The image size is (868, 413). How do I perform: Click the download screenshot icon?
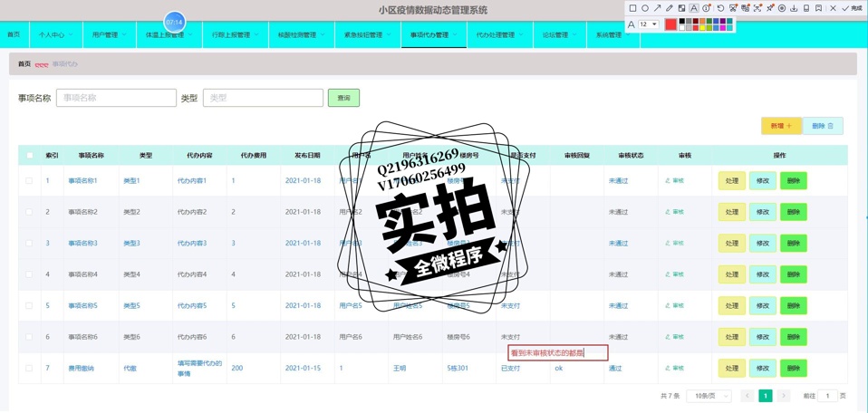(794, 8)
